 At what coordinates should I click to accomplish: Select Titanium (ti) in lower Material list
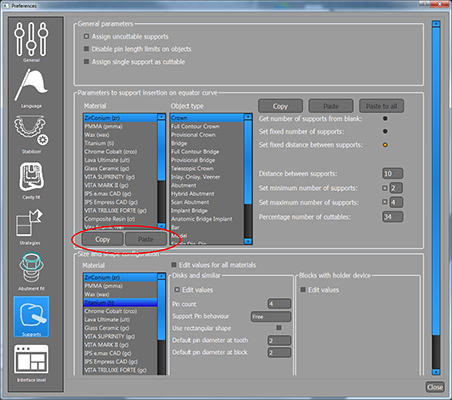coord(120,303)
